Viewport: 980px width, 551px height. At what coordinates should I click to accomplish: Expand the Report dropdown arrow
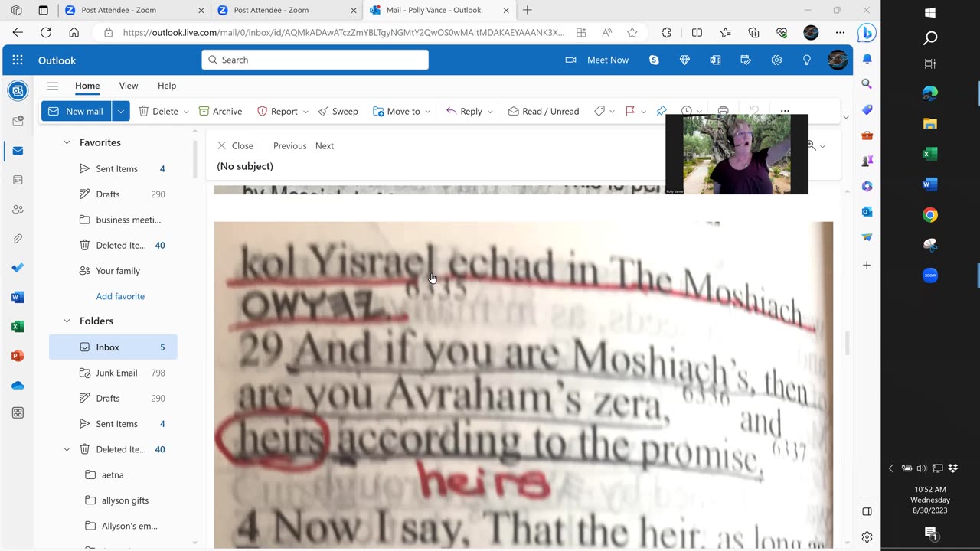point(305,112)
